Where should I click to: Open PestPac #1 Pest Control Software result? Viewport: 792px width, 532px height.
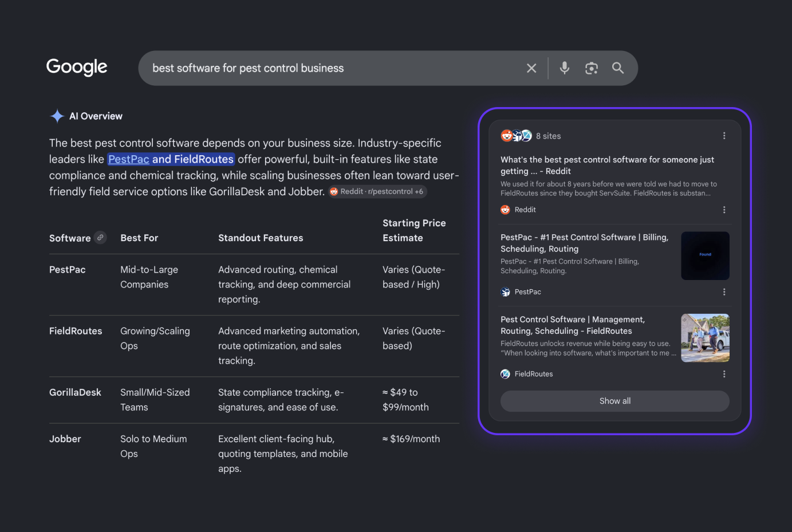pos(584,243)
